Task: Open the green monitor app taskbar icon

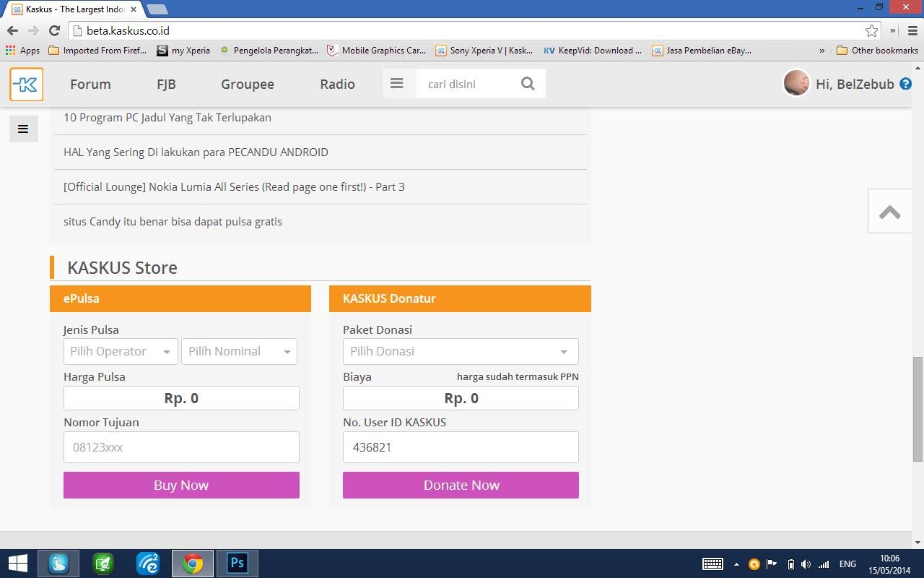Action: click(103, 564)
